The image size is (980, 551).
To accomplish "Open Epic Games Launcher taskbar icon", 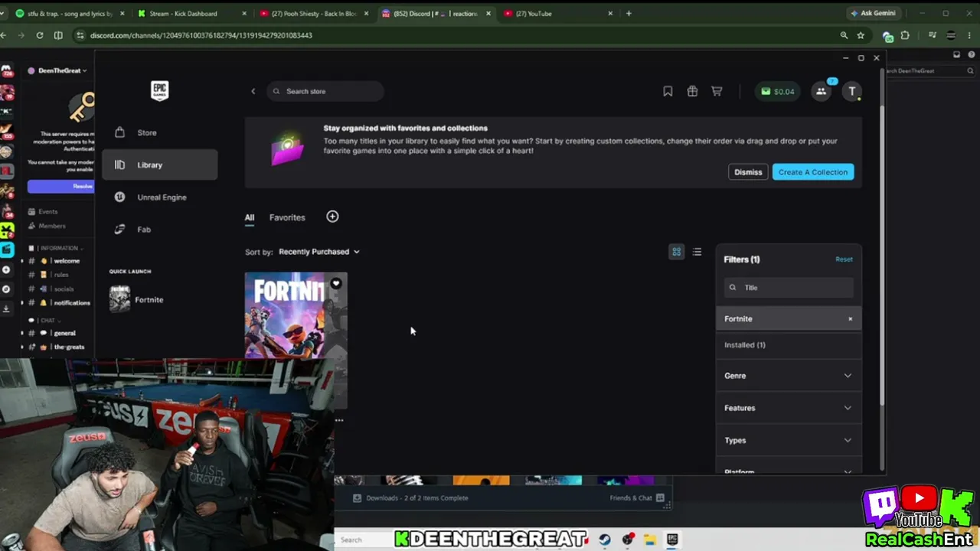I will pos(672,540).
